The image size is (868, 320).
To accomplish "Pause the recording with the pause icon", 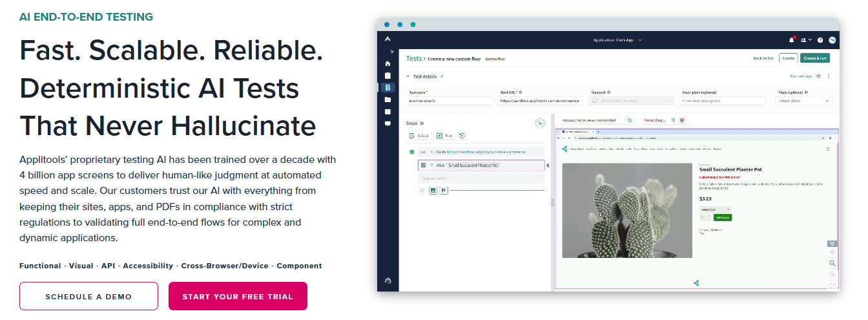I will coord(673,120).
